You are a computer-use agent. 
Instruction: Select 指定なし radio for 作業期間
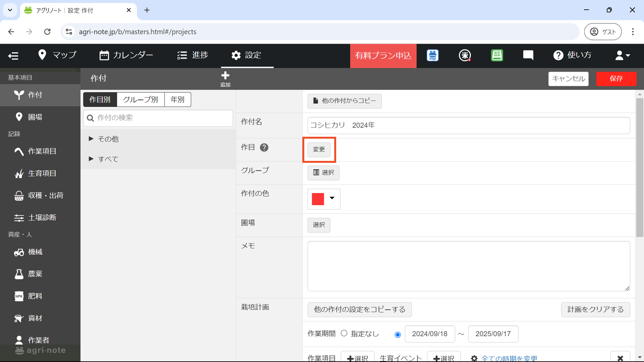point(344,333)
